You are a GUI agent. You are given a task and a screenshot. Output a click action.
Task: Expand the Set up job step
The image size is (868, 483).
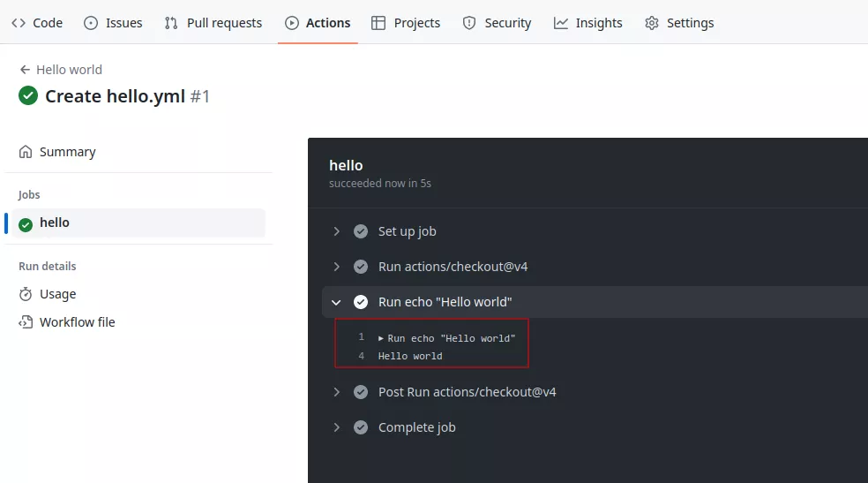336,231
